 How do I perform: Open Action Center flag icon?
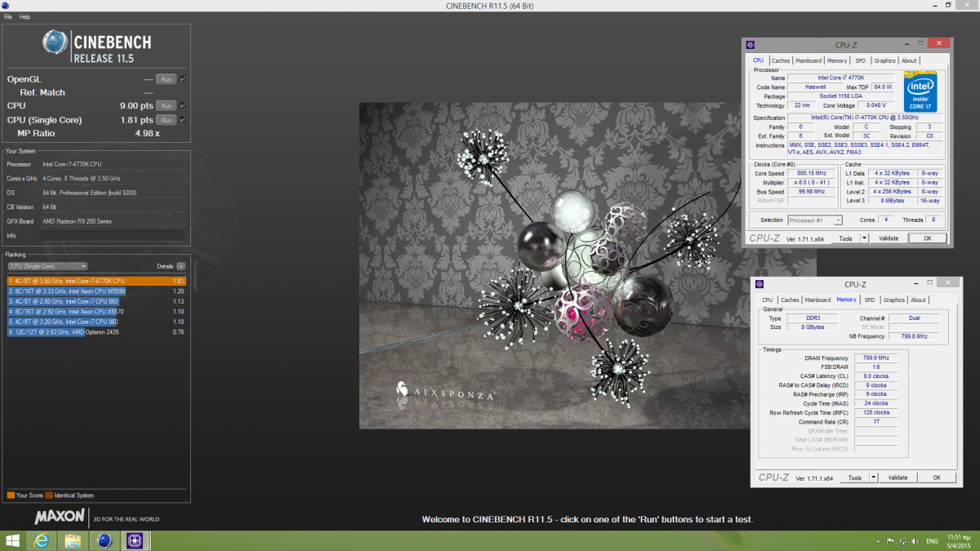[x=891, y=541]
